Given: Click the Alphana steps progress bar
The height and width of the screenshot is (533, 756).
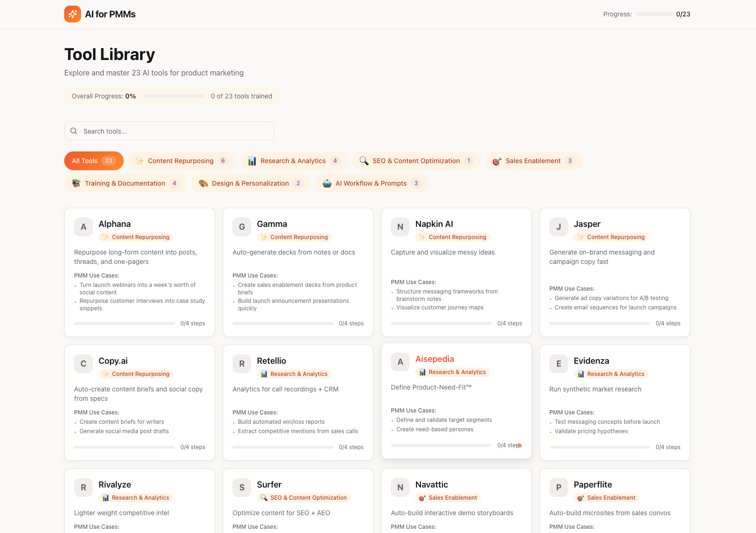Looking at the screenshot, I should click(124, 323).
